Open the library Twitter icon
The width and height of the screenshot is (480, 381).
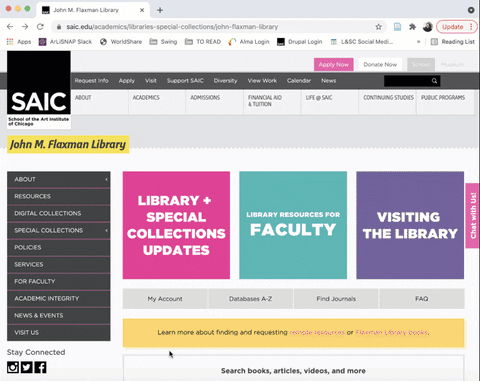point(27,367)
